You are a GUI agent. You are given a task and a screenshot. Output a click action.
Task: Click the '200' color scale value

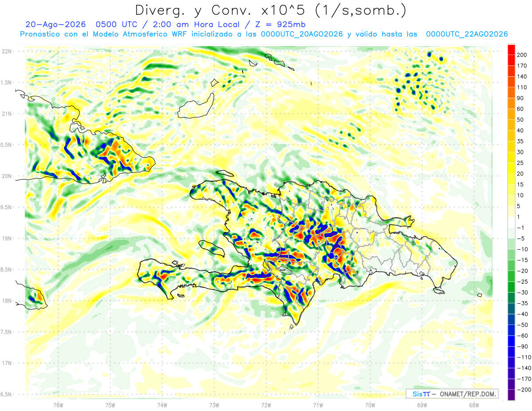point(523,55)
